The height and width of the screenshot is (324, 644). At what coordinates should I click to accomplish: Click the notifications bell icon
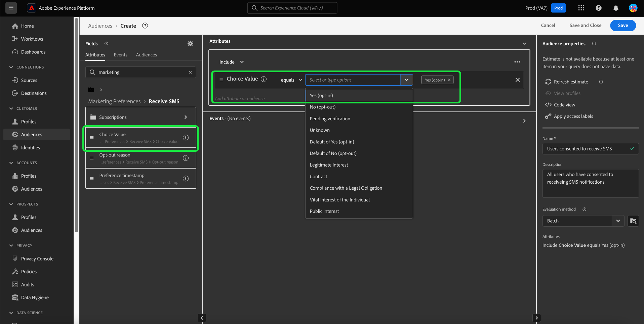(x=616, y=8)
